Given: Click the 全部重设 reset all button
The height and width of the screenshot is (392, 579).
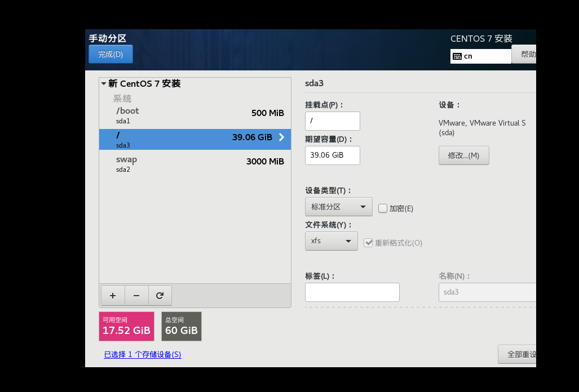Looking at the screenshot, I should point(517,354).
